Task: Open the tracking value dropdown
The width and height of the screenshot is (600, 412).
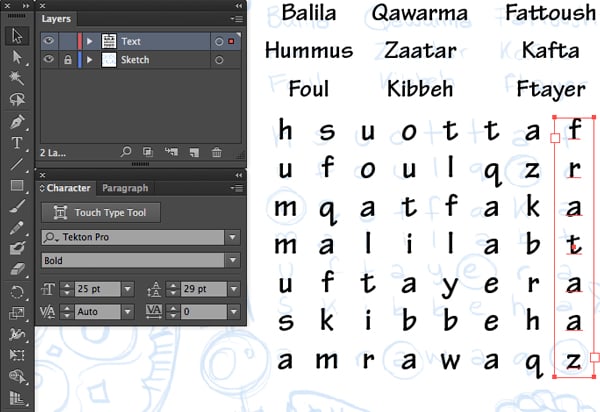Action: (234, 312)
